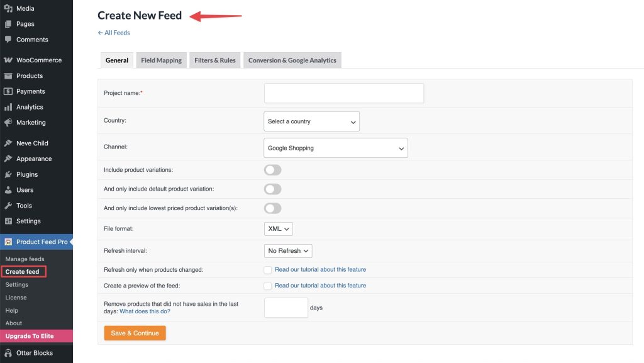Image resolution: width=644 pixels, height=363 pixels.
Task: Click the WooCommerce logo icon
Action: 8,60
